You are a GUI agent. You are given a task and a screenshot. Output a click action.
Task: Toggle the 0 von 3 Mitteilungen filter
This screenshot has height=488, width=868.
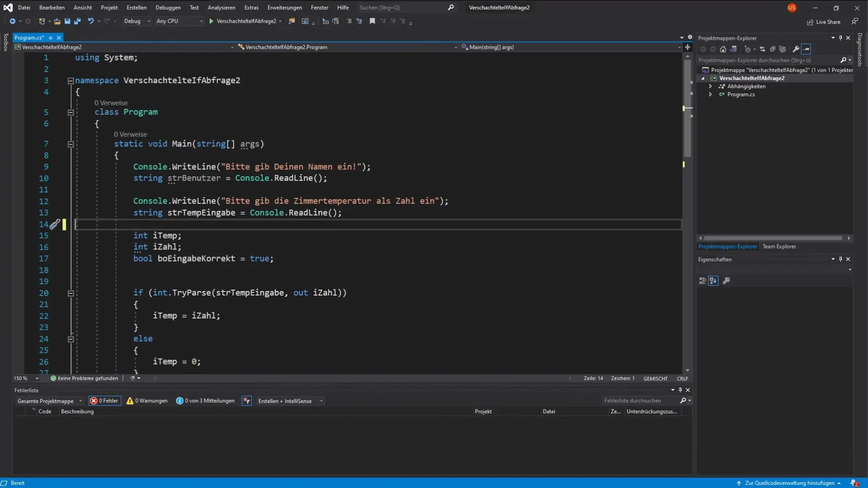click(x=205, y=401)
